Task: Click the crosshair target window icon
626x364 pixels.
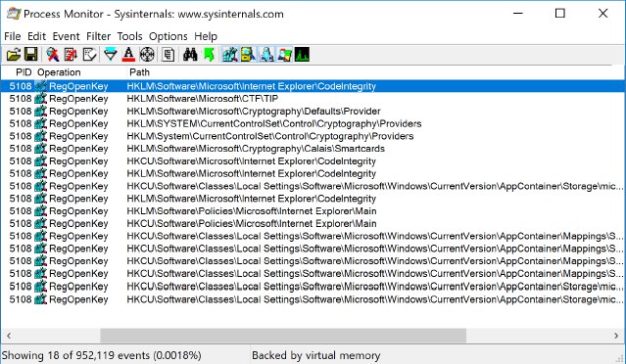Action: click(x=147, y=54)
